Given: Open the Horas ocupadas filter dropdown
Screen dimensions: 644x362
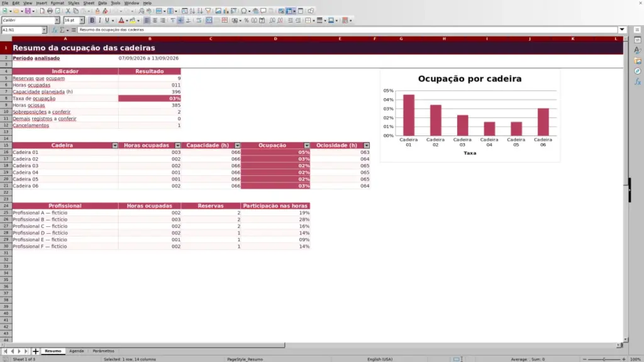Looking at the screenshot, I should click(178, 145).
